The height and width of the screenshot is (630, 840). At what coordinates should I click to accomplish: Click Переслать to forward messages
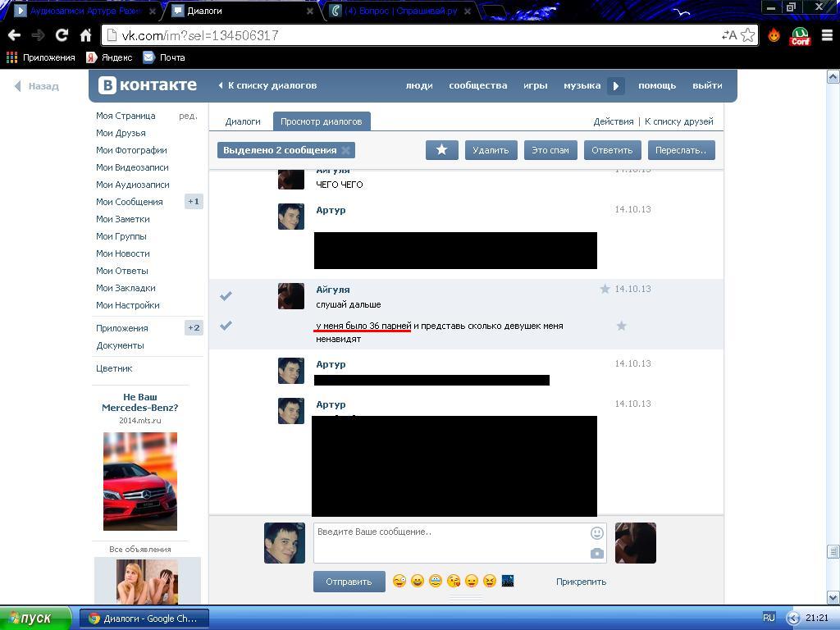pyautogui.click(x=681, y=150)
